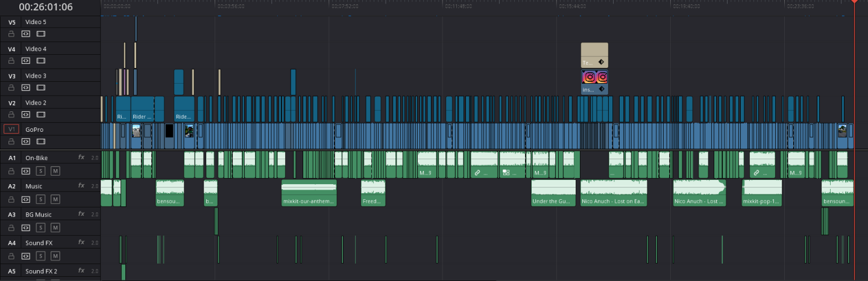Image resolution: width=868 pixels, height=281 pixels.
Task: Select the mixkit-our-anthem audio clip
Action: [x=309, y=193]
